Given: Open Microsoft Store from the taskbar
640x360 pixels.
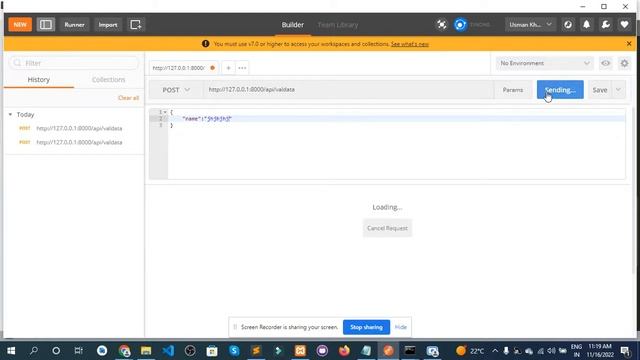Looking at the screenshot, I should tap(212, 351).
